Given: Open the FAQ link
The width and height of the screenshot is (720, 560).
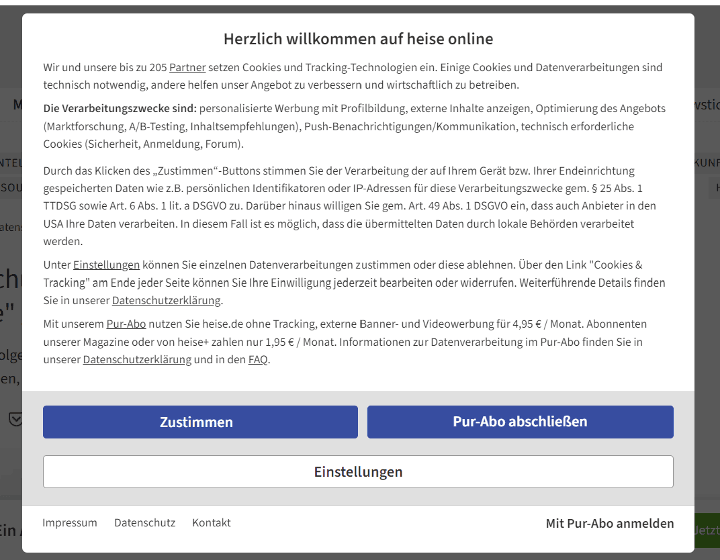Looking at the screenshot, I should [x=258, y=360].
